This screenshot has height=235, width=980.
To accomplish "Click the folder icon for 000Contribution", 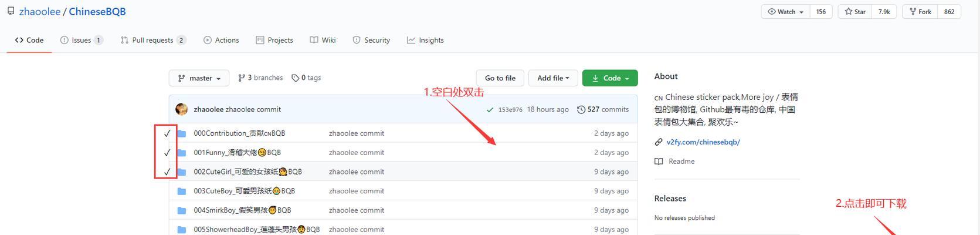I will point(182,133).
